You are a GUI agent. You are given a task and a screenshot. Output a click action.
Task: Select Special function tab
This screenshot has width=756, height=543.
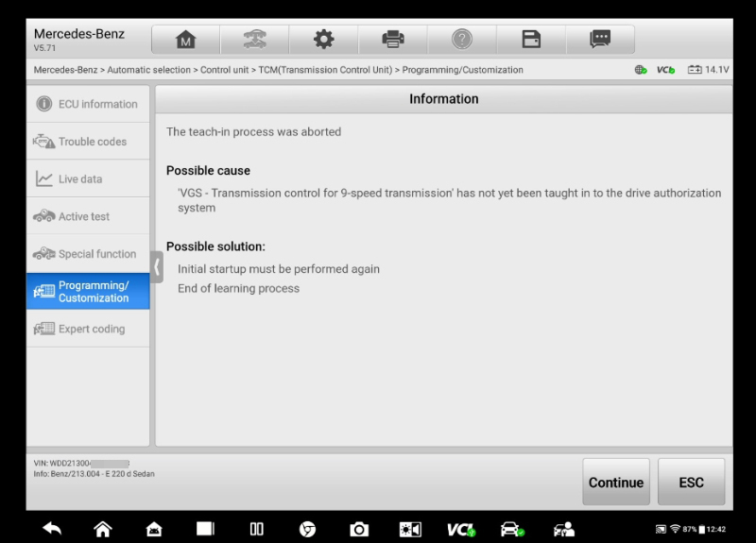[88, 253]
